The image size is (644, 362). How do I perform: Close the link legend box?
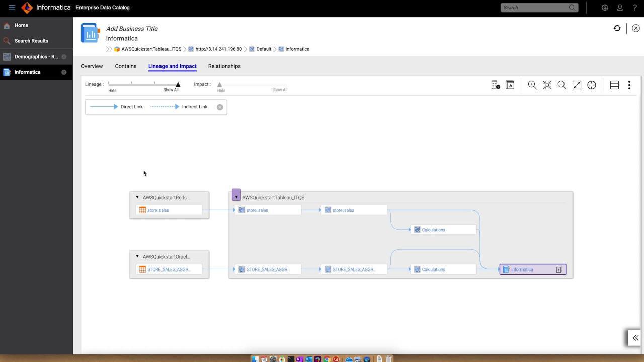click(220, 107)
